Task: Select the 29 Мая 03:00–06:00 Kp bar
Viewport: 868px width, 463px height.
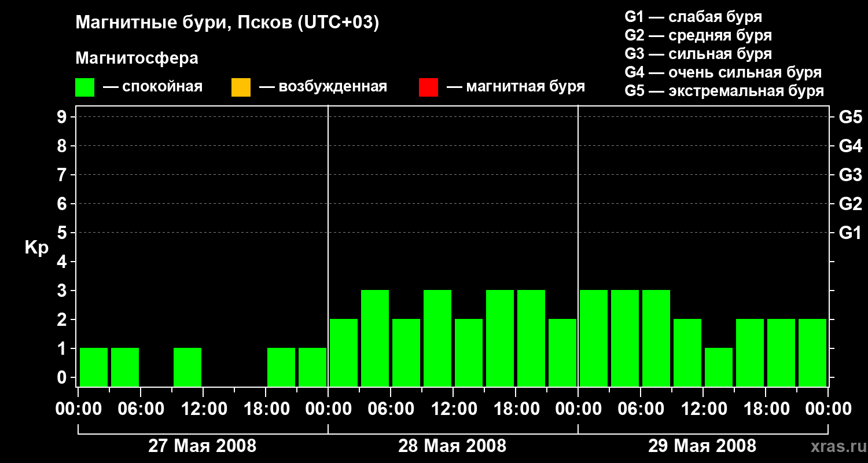Action: [625, 338]
